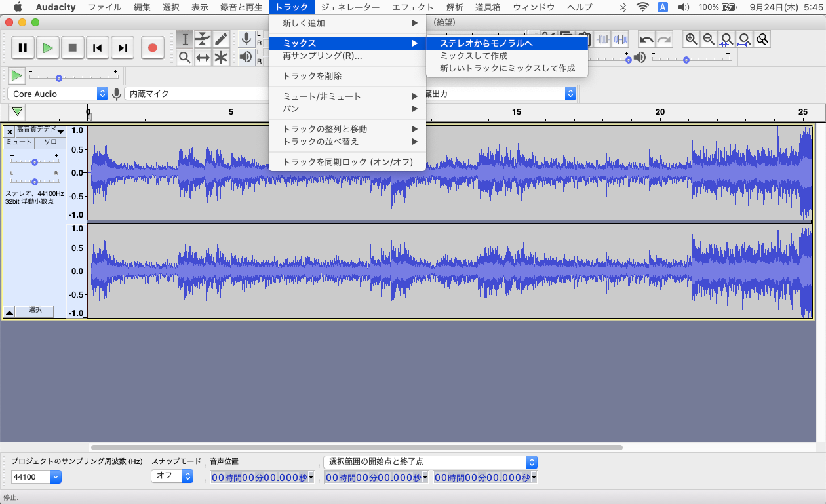Click the Apple menu icon
Image resolution: width=826 pixels, height=504 pixels.
tap(18, 7)
